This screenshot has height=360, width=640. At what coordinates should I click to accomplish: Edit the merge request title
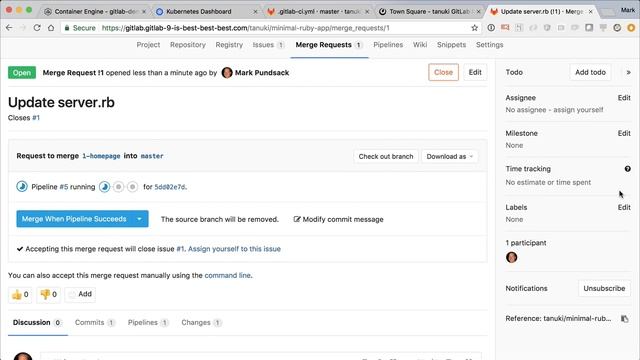pyautogui.click(x=475, y=72)
